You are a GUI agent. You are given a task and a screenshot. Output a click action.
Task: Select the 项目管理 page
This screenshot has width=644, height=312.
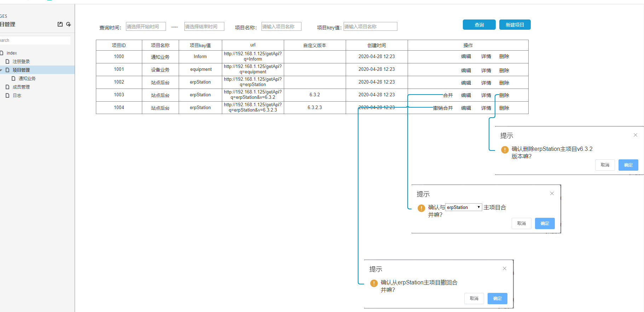point(21,70)
